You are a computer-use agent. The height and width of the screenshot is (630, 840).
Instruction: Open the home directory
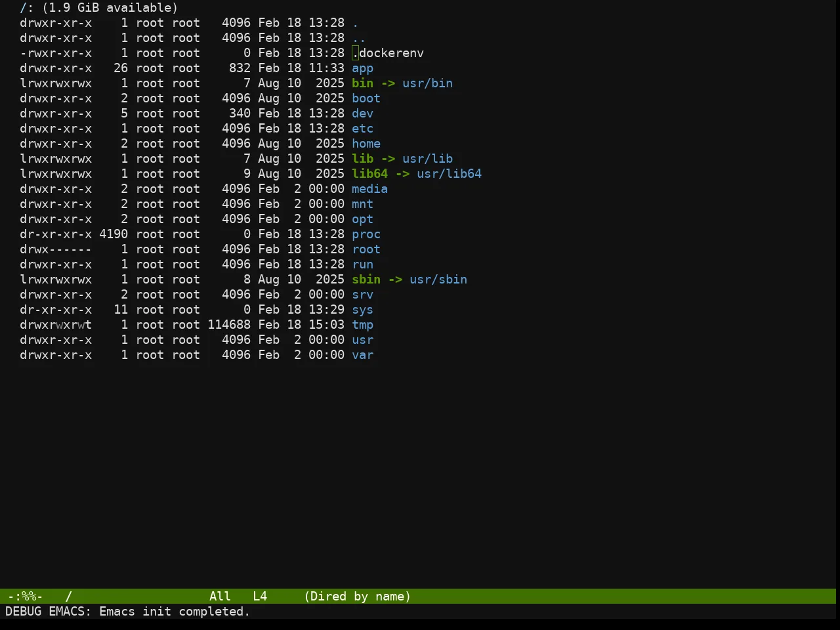tap(366, 144)
